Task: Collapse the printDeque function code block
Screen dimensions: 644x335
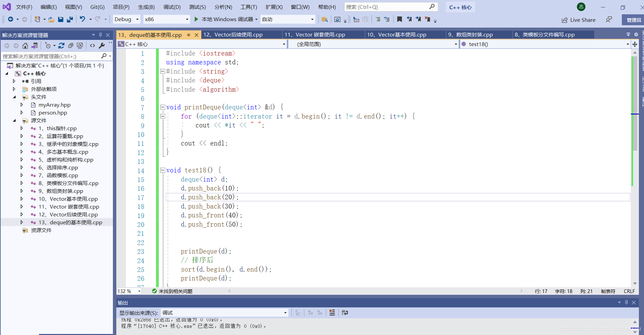Action: (x=163, y=107)
